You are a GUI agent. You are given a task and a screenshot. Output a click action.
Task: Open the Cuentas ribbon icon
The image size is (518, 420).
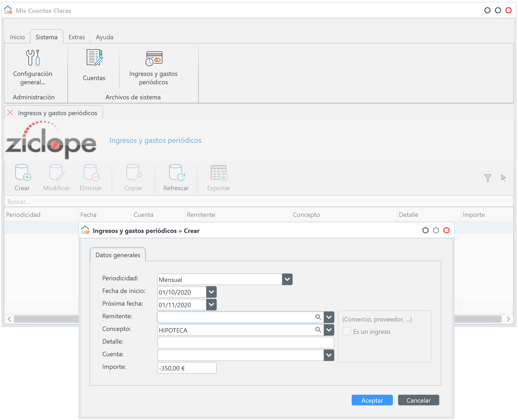pyautogui.click(x=94, y=58)
